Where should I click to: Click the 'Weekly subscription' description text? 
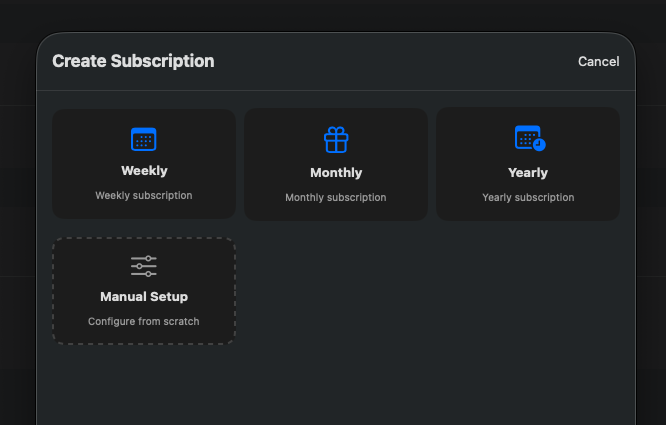[x=144, y=196]
